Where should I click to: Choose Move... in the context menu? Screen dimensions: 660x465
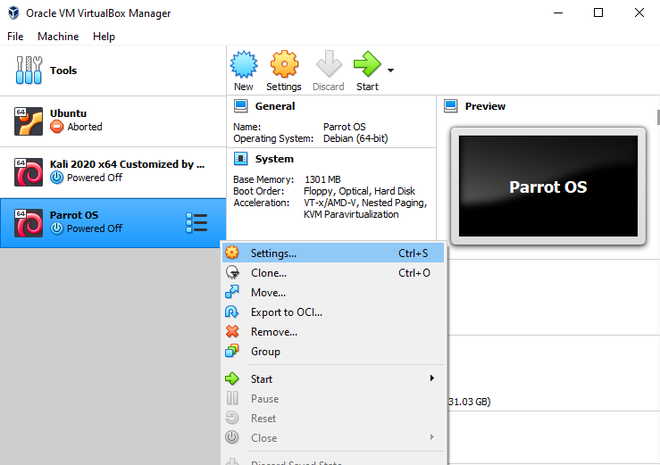click(x=333, y=292)
